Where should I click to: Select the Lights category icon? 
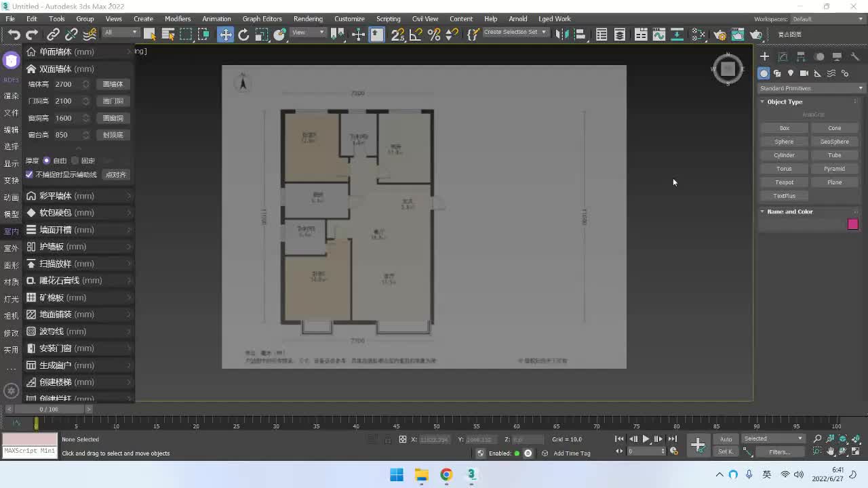coord(791,73)
